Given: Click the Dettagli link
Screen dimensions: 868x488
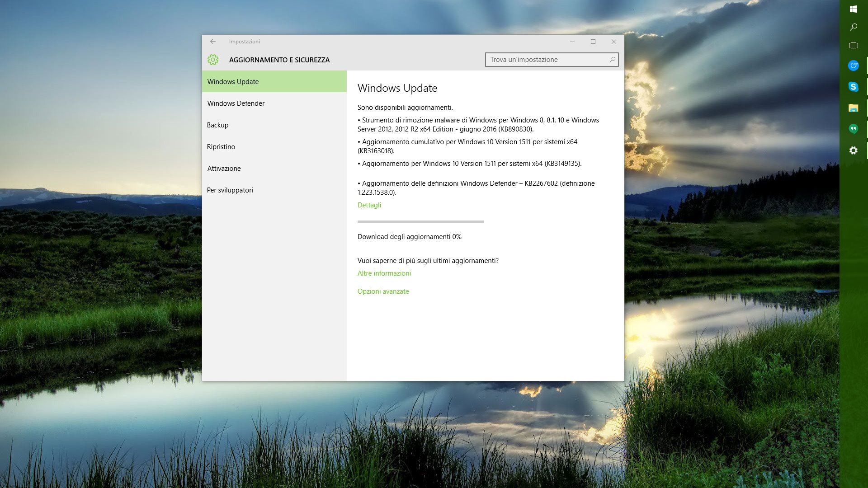Looking at the screenshot, I should 369,205.
